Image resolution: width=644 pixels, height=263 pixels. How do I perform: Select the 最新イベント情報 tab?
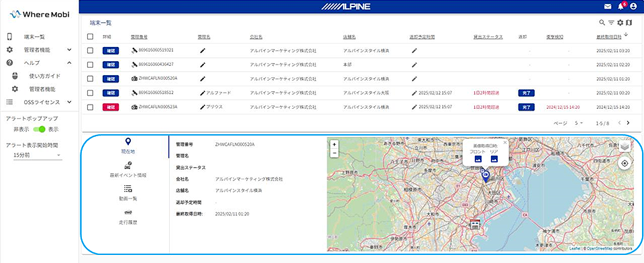tap(127, 170)
